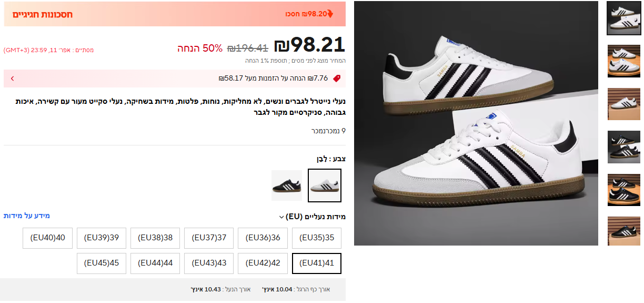The width and height of the screenshot is (644, 303).
Task: Select the black shoe color swatch
Action: 287,185
